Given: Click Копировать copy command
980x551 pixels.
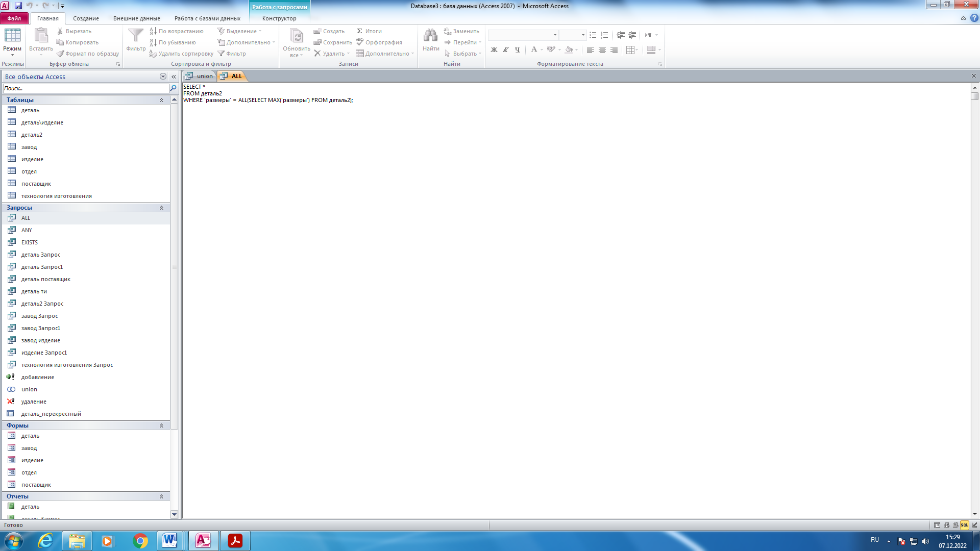Looking at the screenshot, I should pos(77,42).
